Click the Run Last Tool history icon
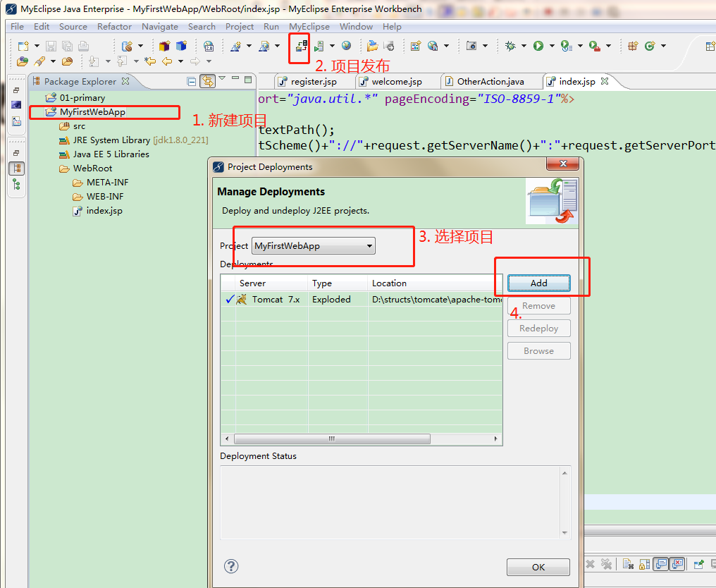The image size is (716, 588). point(567,46)
